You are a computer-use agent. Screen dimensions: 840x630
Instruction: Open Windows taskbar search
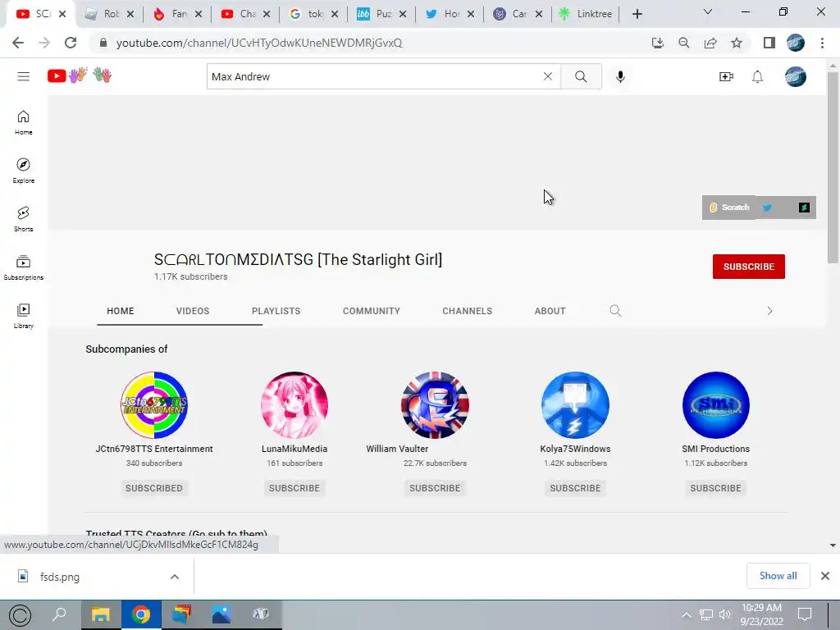tap(59, 614)
